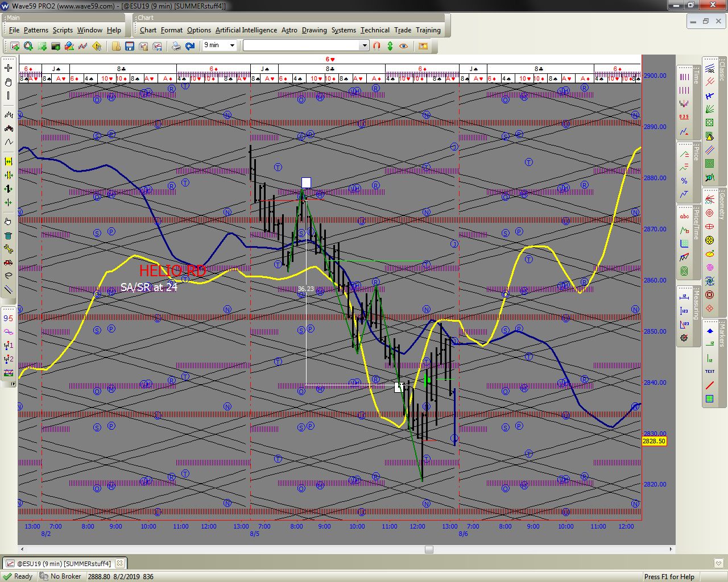728x582 pixels.
Task: Click the horizontal scrollbar thumb under chart
Action: pos(429,549)
